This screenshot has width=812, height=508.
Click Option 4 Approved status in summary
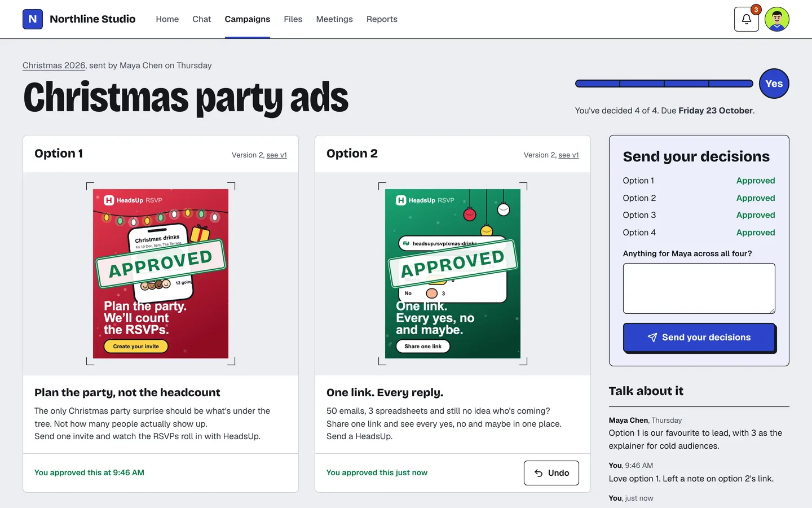[x=756, y=233]
